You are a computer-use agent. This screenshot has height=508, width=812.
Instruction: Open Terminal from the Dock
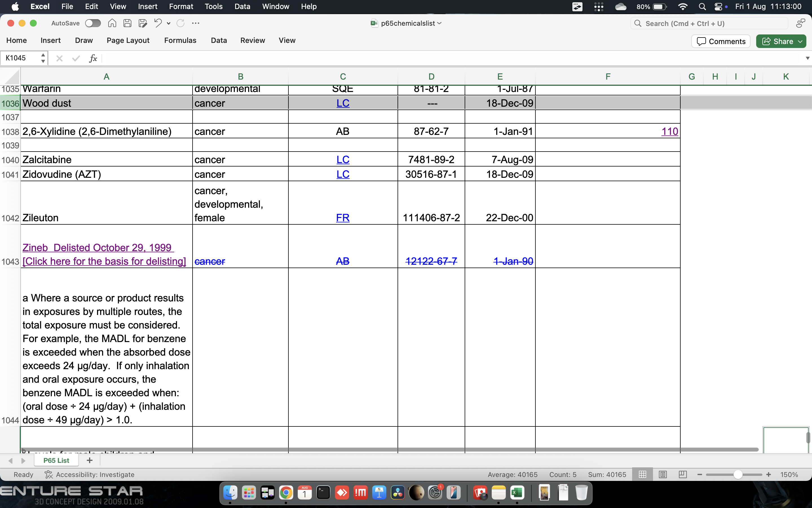[x=323, y=493]
